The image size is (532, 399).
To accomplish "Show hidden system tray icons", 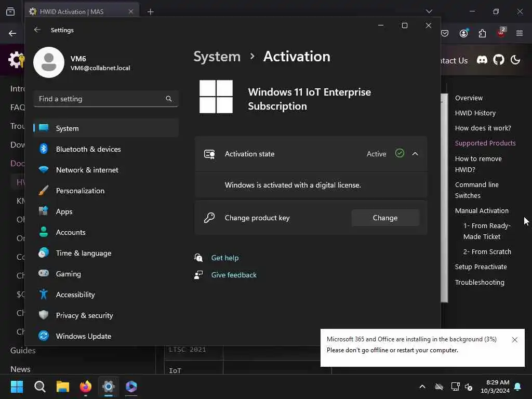I will (x=422, y=387).
